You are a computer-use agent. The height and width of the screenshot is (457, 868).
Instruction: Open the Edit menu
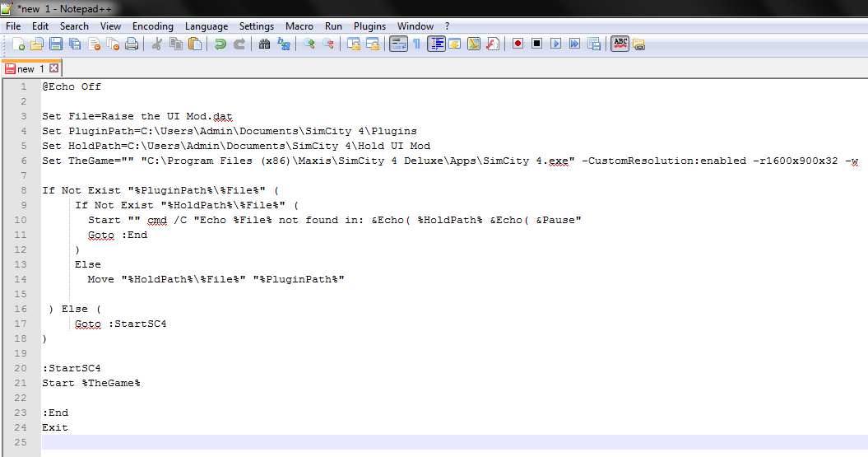39,26
